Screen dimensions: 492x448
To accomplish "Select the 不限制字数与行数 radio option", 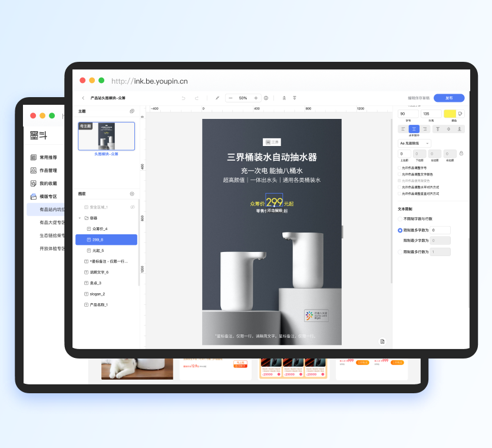I will tap(400, 219).
